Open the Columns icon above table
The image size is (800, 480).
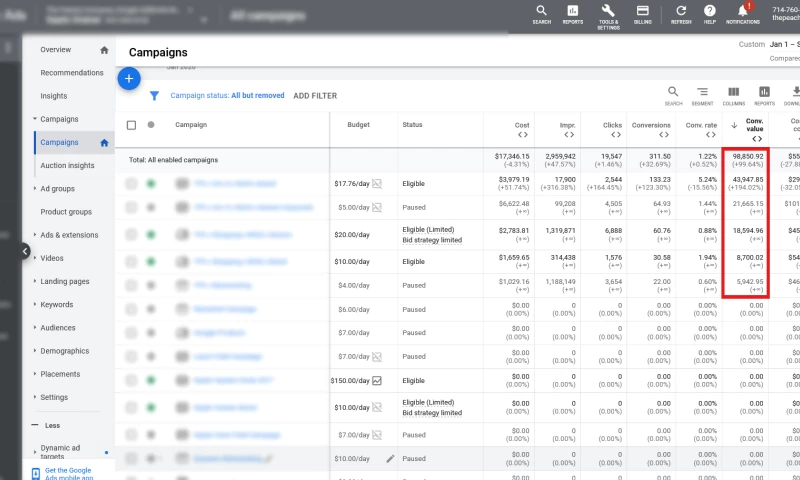pyautogui.click(x=733, y=94)
